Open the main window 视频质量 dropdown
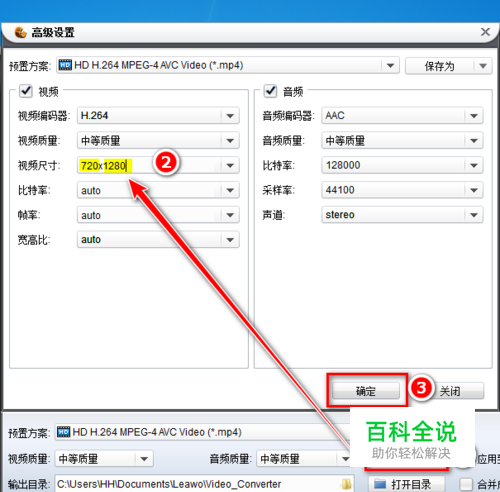The image size is (500, 492). point(104,459)
